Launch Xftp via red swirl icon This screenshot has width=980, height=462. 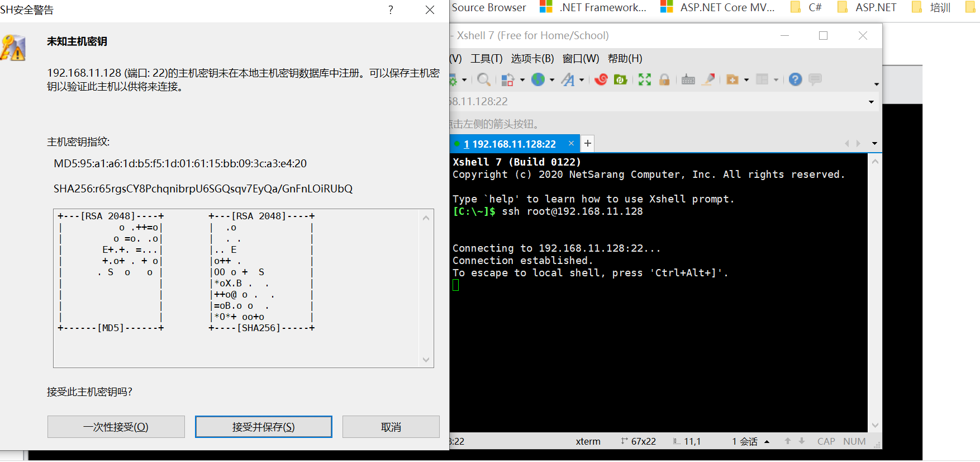(x=601, y=79)
